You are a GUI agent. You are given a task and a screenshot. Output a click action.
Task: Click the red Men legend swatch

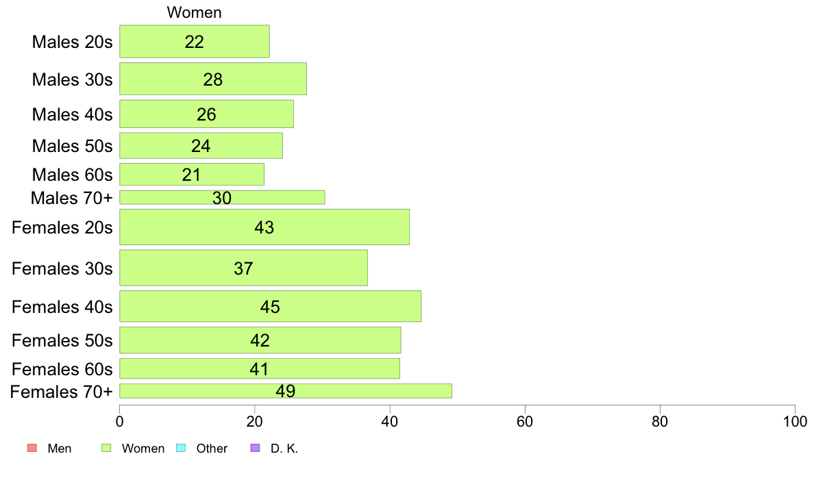32,448
